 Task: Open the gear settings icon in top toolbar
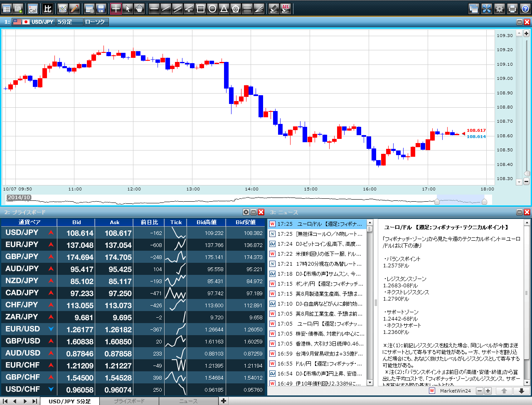500,8
